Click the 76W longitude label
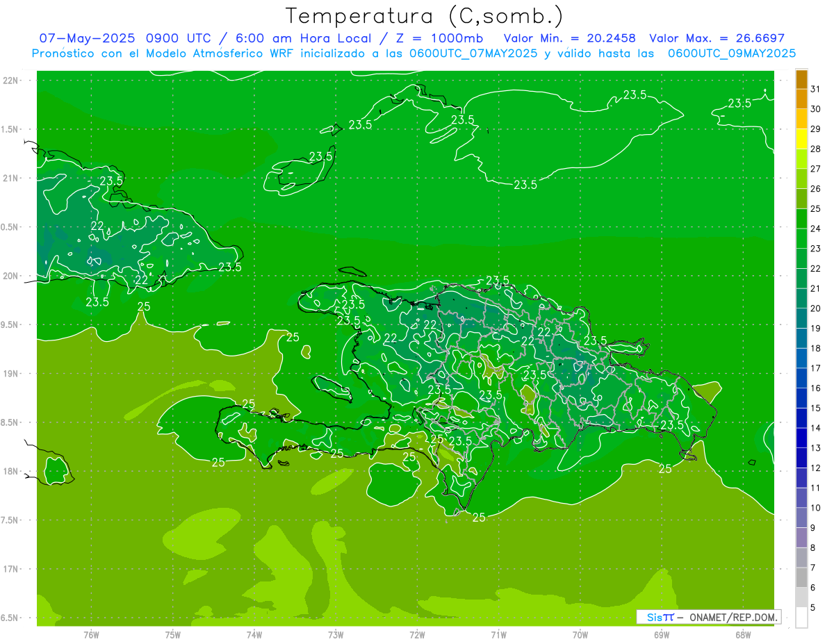 91,635
